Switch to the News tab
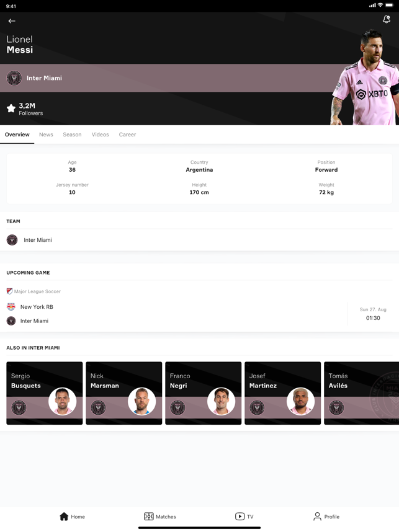The height and width of the screenshot is (532, 399). [46, 135]
